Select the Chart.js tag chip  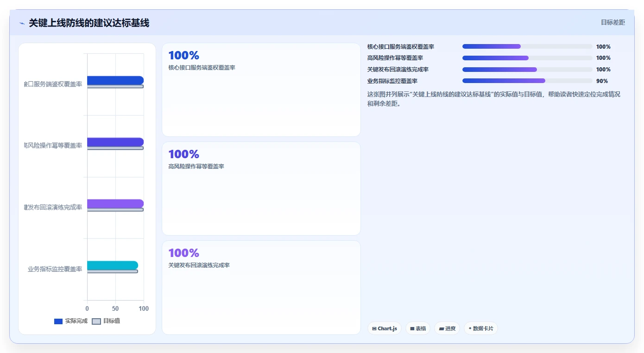(x=385, y=328)
